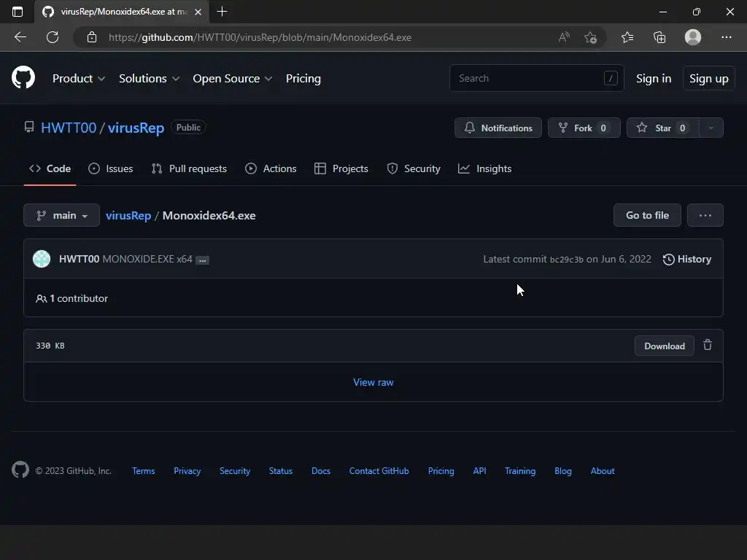Click HWTT00 author name in commit row

(x=79, y=259)
